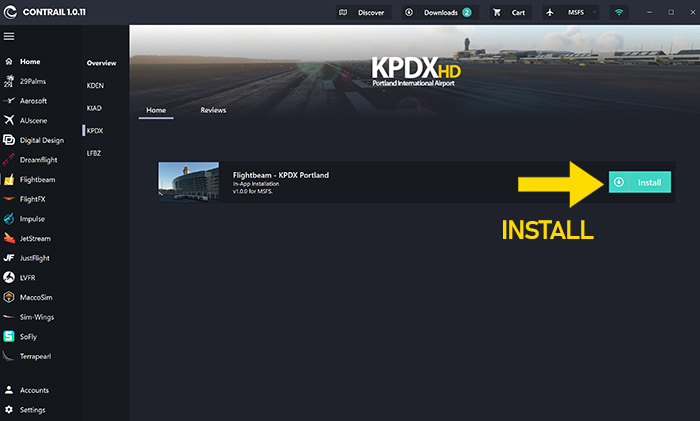Open the Overview submenu item
Screen dimensions: 700x421
click(x=101, y=63)
